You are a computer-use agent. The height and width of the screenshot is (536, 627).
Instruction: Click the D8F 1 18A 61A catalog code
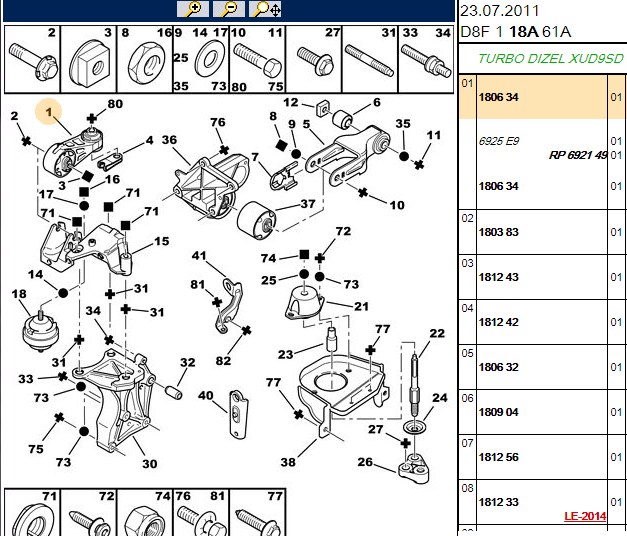click(x=515, y=32)
